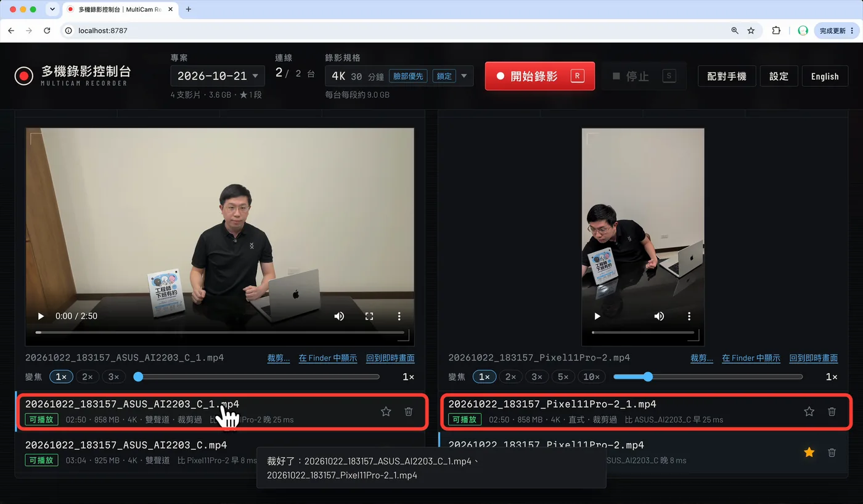This screenshot has height=504, width=863.
Task: Delete the starred Pixel11Pro-2.mp4 clip
Action: pos(832,452)
